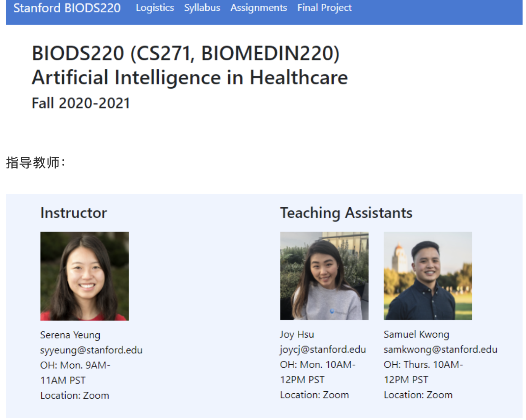This screenshot has width=526, height=420.
Task: Click the course title Artificial Intelligence in Healthcare
Action: [x=190, y=78]
